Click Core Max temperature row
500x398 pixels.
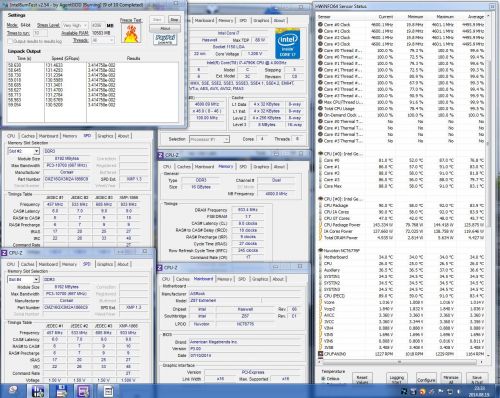(x=402, y=186)
